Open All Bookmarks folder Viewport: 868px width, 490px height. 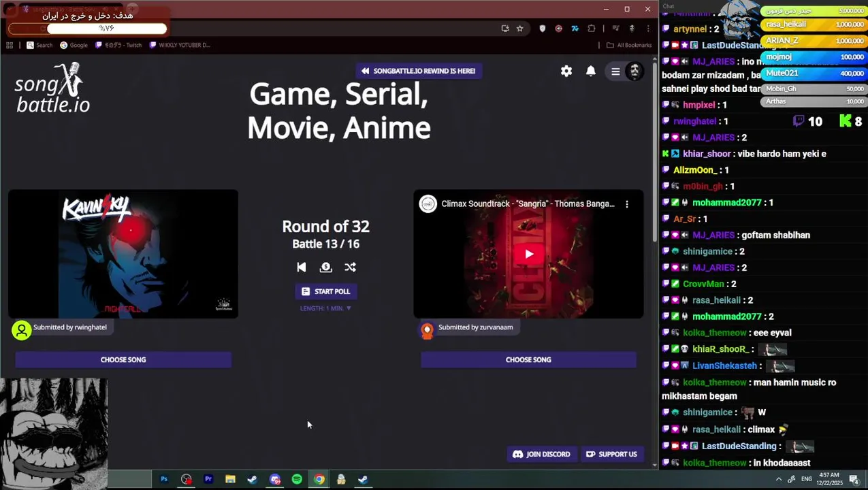click(x=629, y=45)
